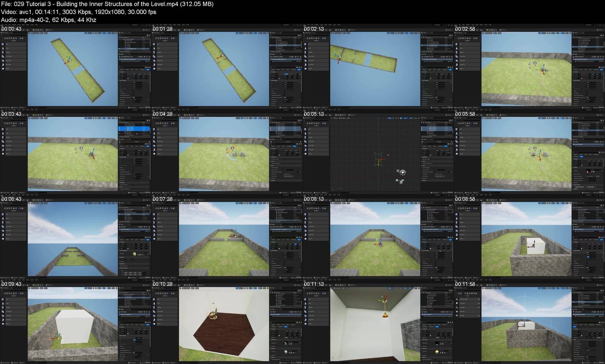Select the thumbnail at 00:02:58
The height and width of the screenshot is (364, 605).
pyautogui.click(x=529, y=67)
